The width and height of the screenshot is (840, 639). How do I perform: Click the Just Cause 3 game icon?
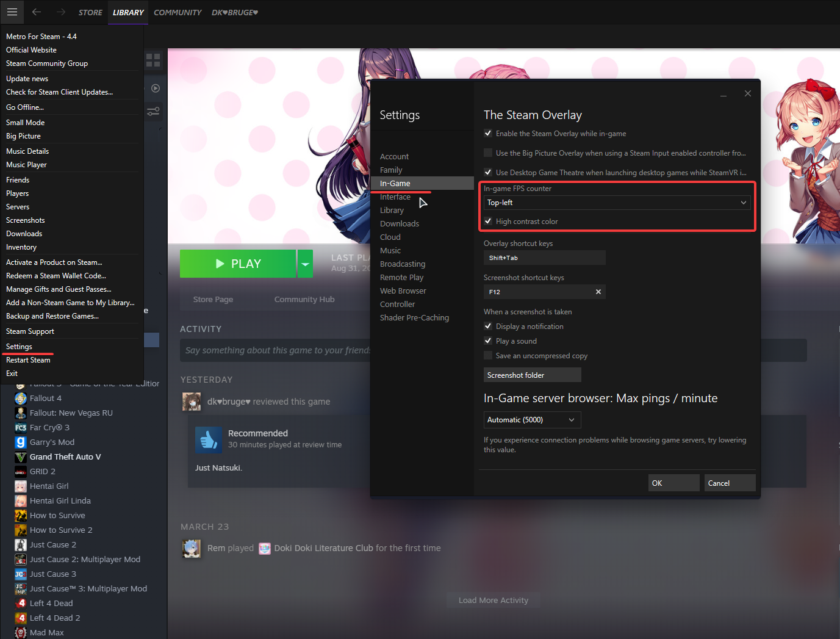tap(21, 574)
